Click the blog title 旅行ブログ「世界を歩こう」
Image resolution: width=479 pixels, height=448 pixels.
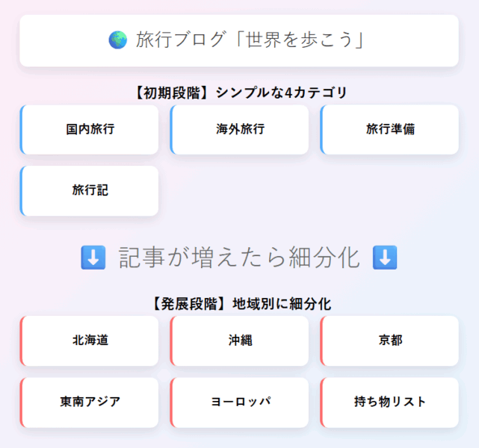(250, 40)
